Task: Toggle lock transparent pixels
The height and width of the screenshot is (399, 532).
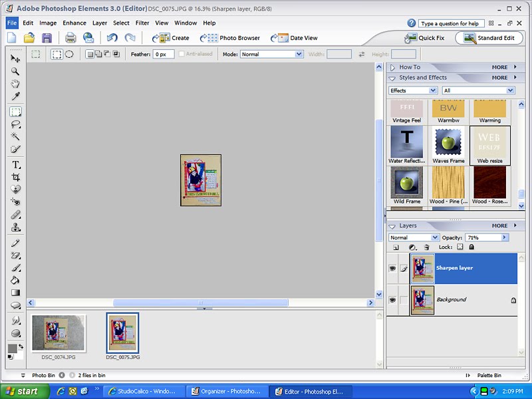Action: point(460,247)
